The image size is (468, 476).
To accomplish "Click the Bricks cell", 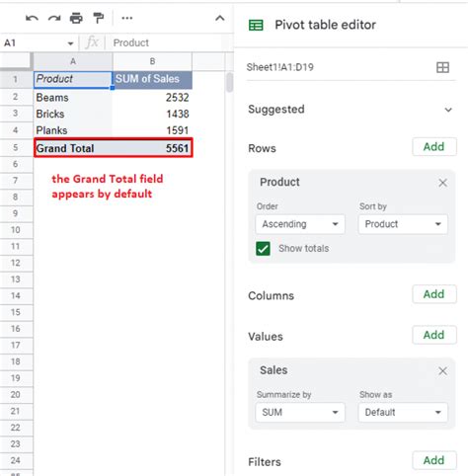I will [x=73, y=114].
